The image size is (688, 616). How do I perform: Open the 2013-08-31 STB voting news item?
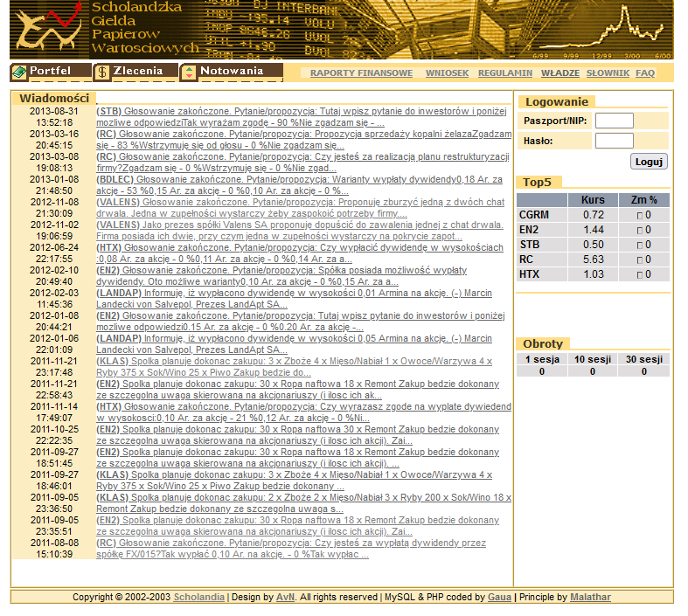point(303,117)
